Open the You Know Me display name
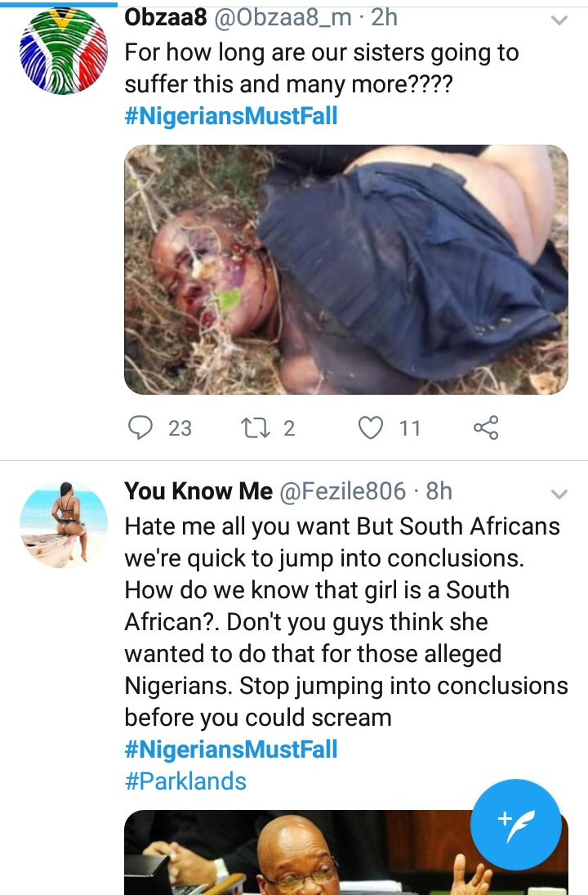Viewport: 588px width, 895px height. coord(198,491)
